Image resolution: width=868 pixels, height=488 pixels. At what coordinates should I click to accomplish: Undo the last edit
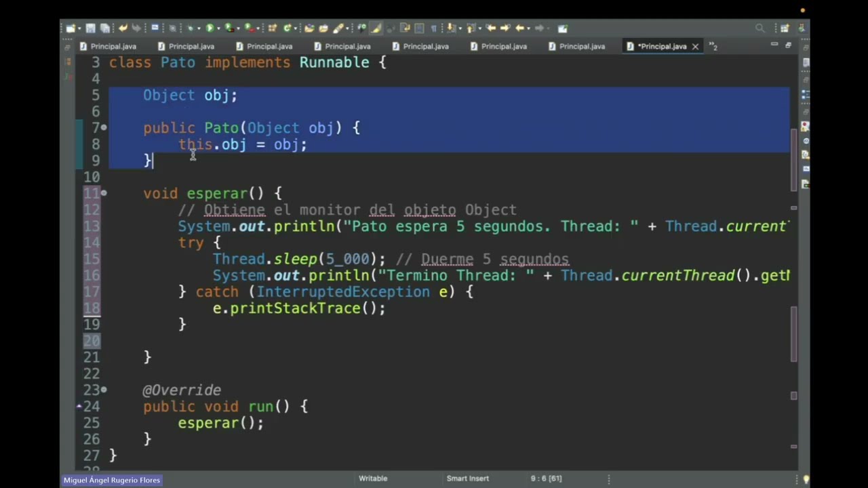tap(123, 28)
